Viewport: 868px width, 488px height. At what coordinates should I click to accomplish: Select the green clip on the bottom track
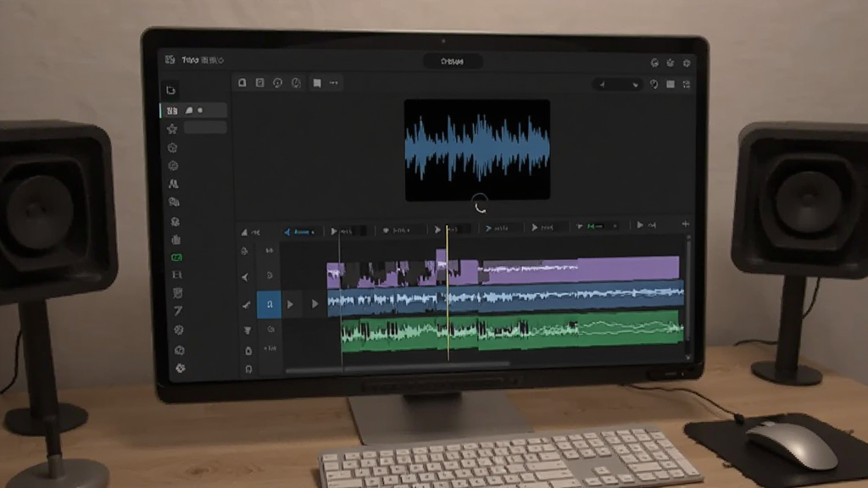[512, 330]
